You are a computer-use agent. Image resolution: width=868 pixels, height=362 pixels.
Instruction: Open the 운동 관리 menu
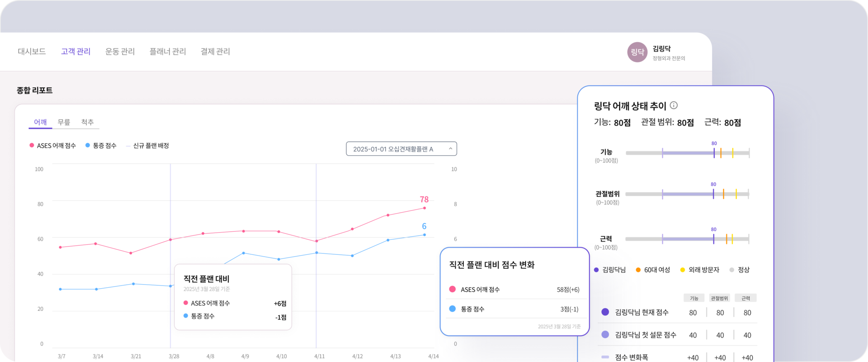point(119,52)
